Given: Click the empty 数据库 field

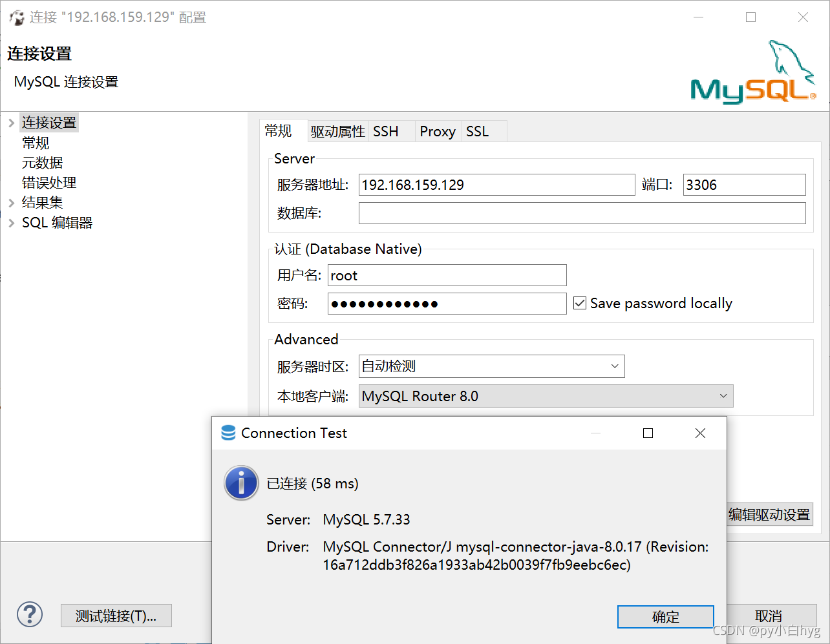Looking at the screenshot, I should pyautogui.click(x=582, y=213).
